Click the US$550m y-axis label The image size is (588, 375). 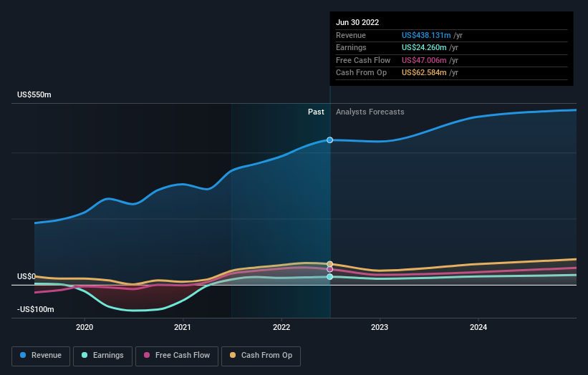pyautogui.click(x=34, y=94)
